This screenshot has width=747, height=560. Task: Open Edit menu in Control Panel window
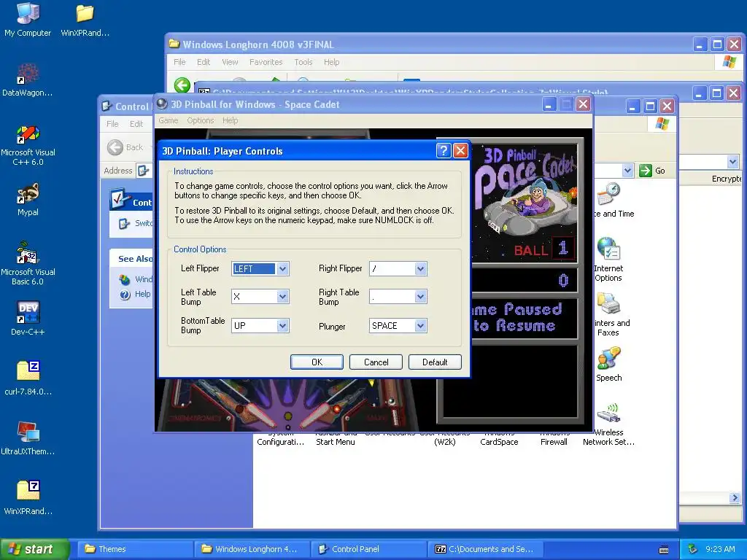point(136,124)
